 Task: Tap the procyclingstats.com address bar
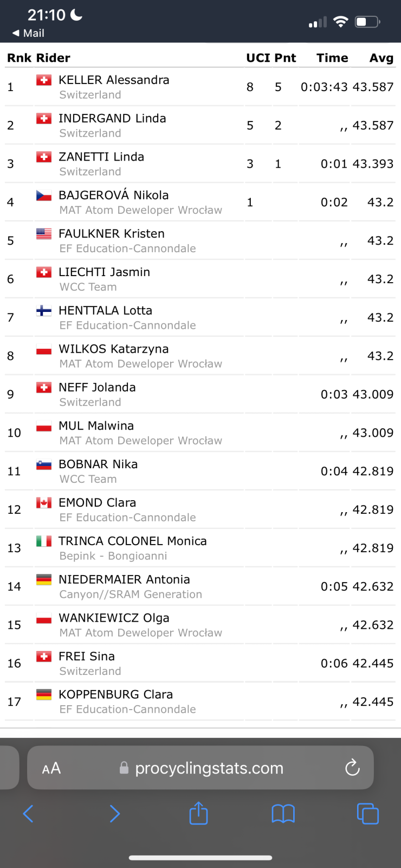point(209,768)
